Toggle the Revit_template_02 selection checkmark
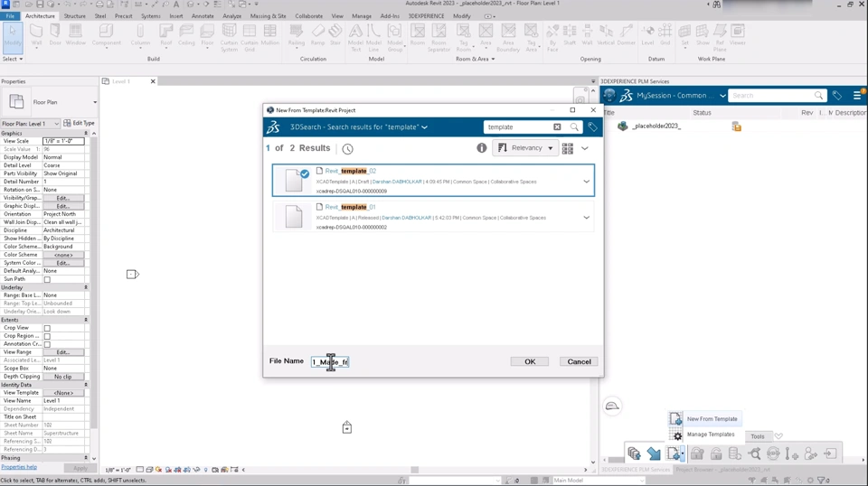 (x=305, y=173)
